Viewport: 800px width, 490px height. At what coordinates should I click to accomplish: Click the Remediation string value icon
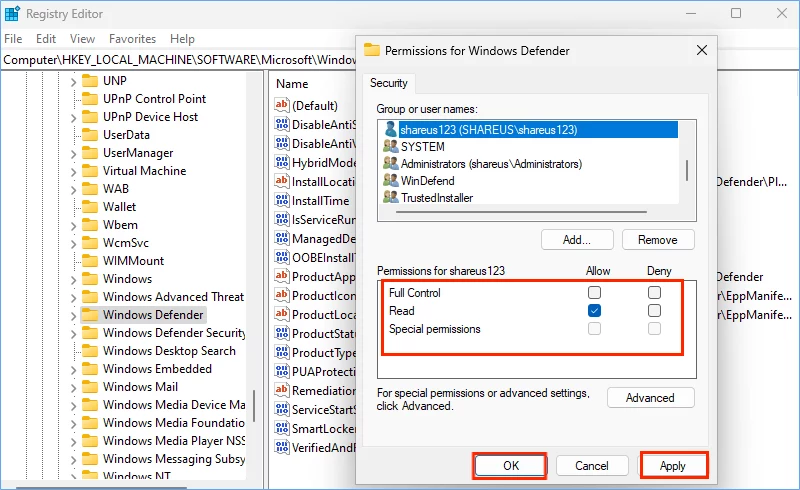[282, 390]
